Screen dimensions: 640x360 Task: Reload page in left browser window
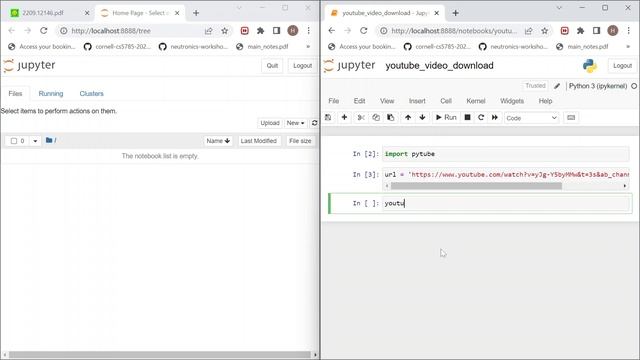(x=44, y=31)
